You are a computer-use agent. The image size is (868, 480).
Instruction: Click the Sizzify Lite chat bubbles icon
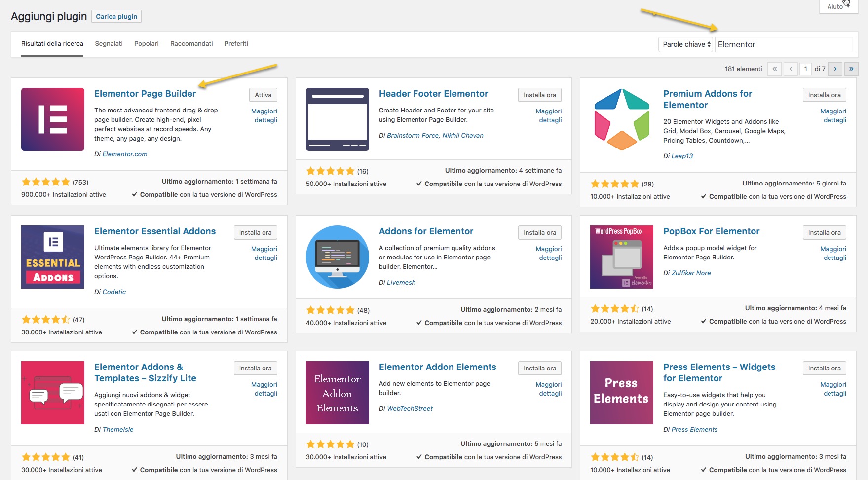(x=53, y=393)
